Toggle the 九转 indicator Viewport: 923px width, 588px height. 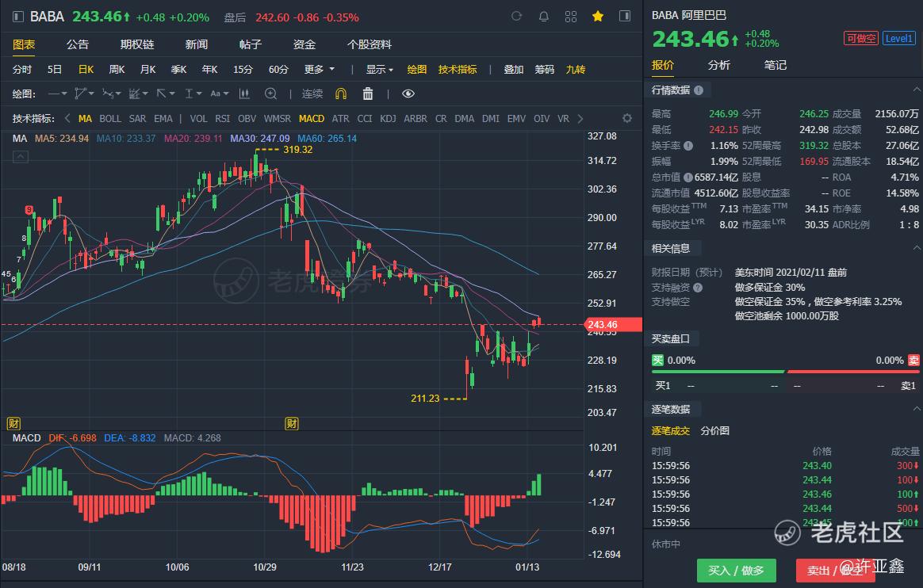point(575,70)
